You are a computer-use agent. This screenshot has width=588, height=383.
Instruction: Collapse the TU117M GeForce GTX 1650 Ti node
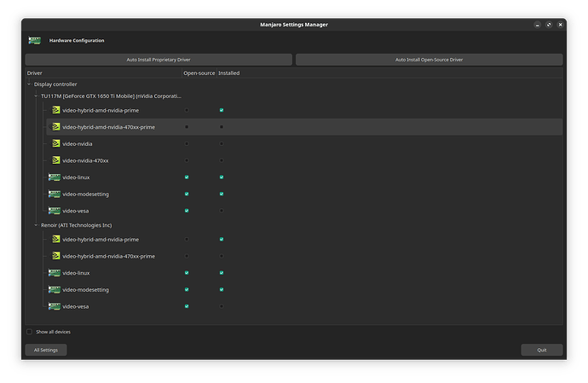point(36,96)
